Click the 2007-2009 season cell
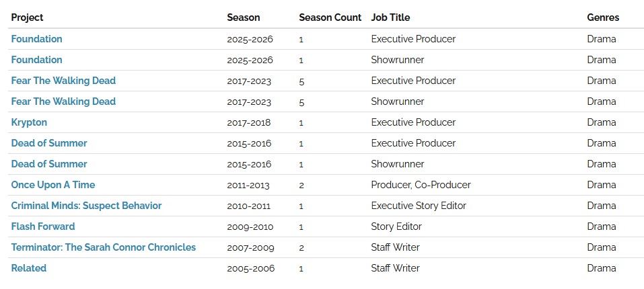This screenshot has height=289, width=644. pyautogui.click(x=250, y=247)
